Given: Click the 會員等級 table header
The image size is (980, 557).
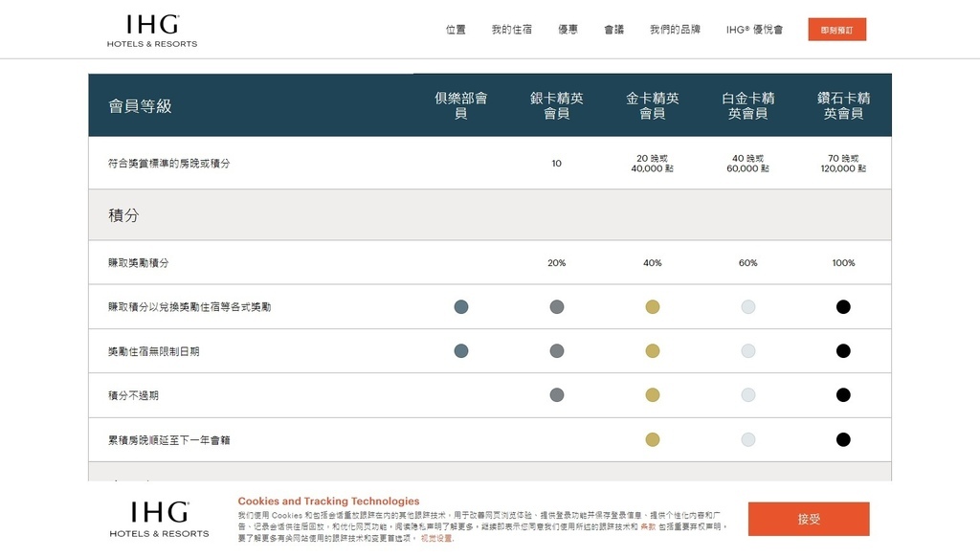Looking at the screenshot, I should [140, 106].
